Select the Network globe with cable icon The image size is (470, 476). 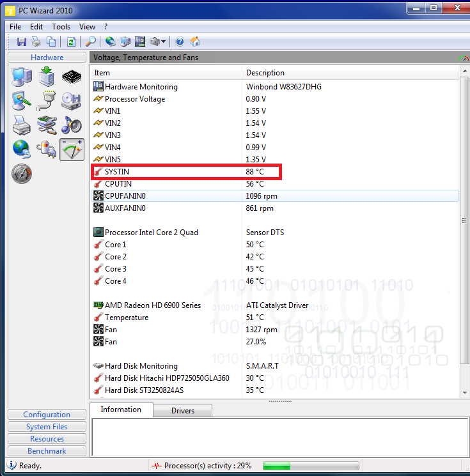coord(22,150)
